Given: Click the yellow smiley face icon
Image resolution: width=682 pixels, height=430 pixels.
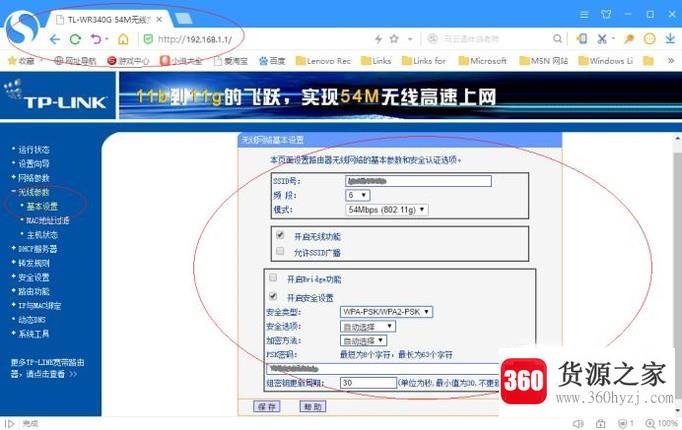Looking at the screenshot, I should coord(649,39).
